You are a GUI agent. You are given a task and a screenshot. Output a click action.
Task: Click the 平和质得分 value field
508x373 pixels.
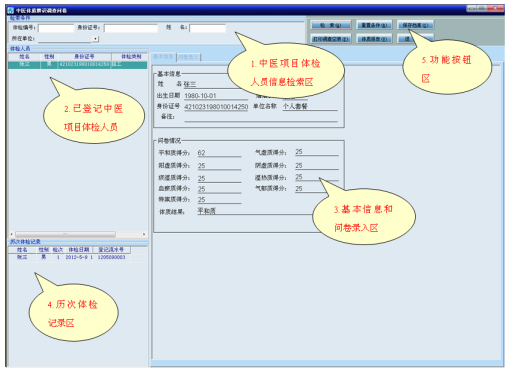(x=219, y=153)
